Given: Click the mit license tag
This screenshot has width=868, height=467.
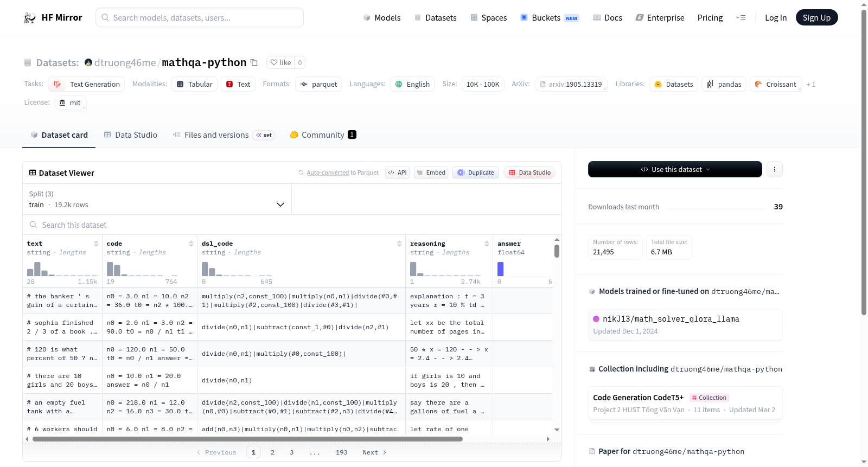Looking at the screenshot, I should 71,103.
